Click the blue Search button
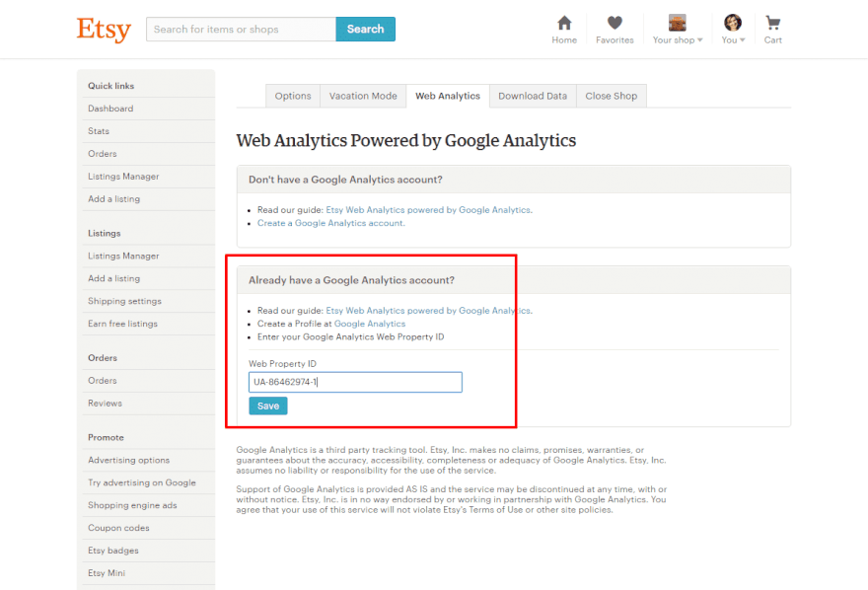Viewport: 868px width, 590px height. pos(365,30)
